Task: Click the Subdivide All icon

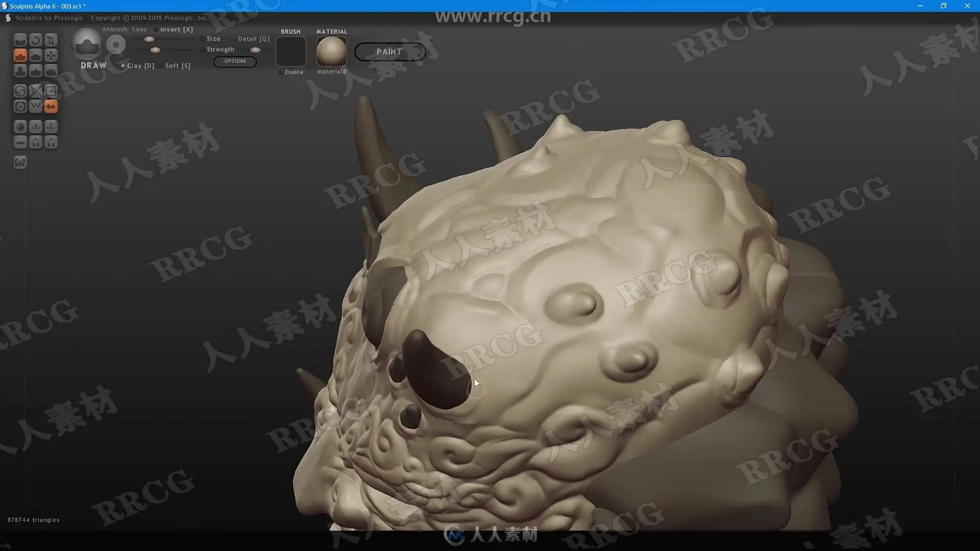Action: coord(51,91)
